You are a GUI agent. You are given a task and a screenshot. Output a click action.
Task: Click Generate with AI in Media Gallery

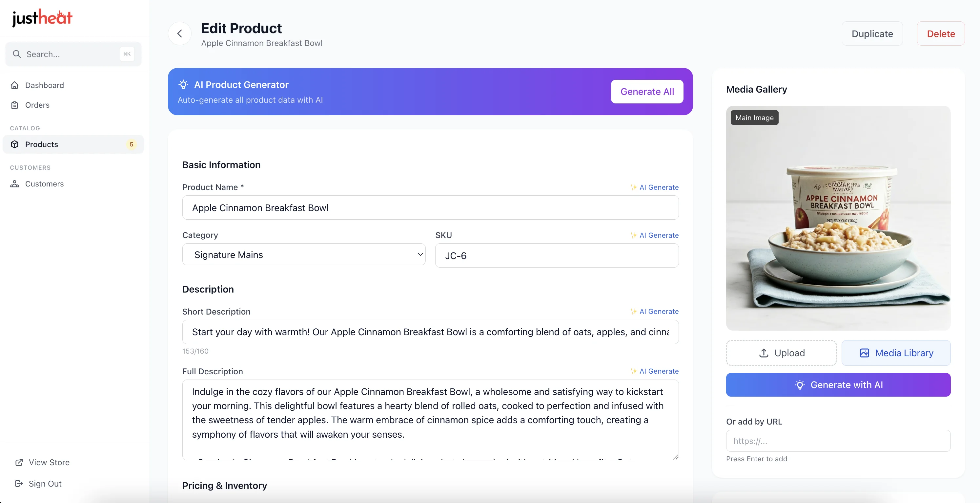[x=838, y=384]
